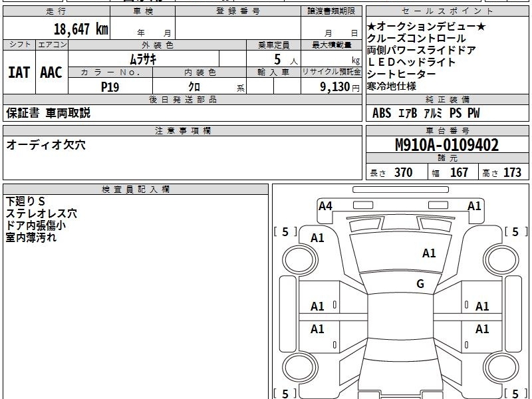Select the note オーディオ欠穴

(x=46, y=145)
